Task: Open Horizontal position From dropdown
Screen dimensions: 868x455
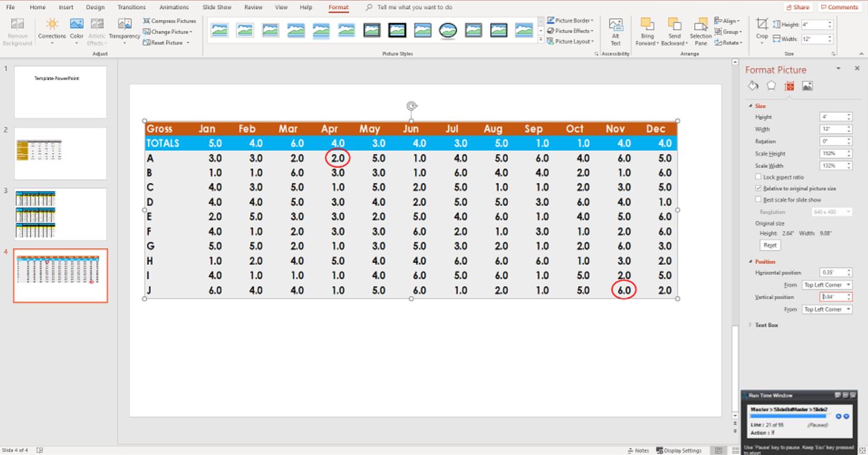Action: pyautogui.click(x=827, y=285)
